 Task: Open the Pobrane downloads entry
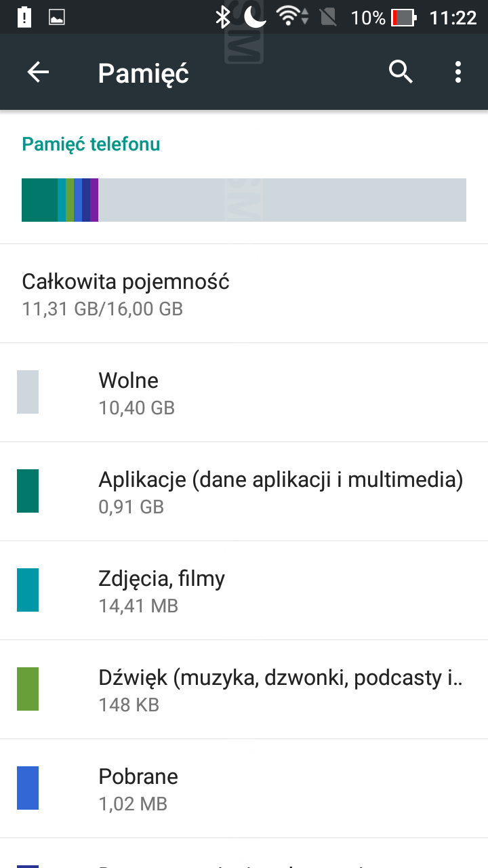[x=244, y=789]
